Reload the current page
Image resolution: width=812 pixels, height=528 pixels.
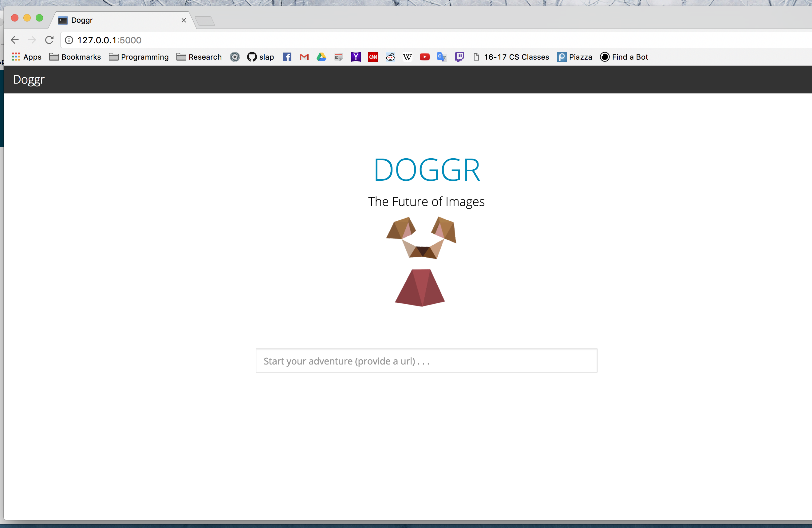pos(49,40)
